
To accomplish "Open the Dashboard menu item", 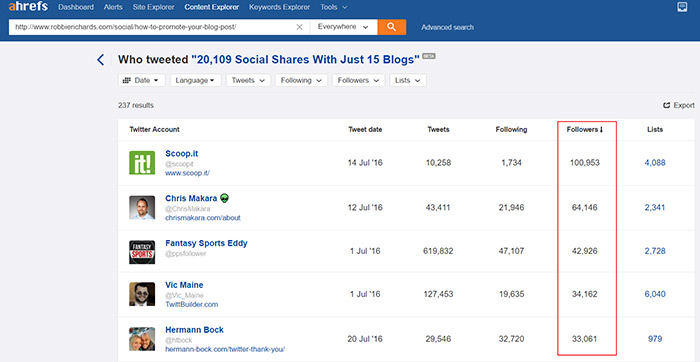I will pyautogui.click(x=76, y=7).
